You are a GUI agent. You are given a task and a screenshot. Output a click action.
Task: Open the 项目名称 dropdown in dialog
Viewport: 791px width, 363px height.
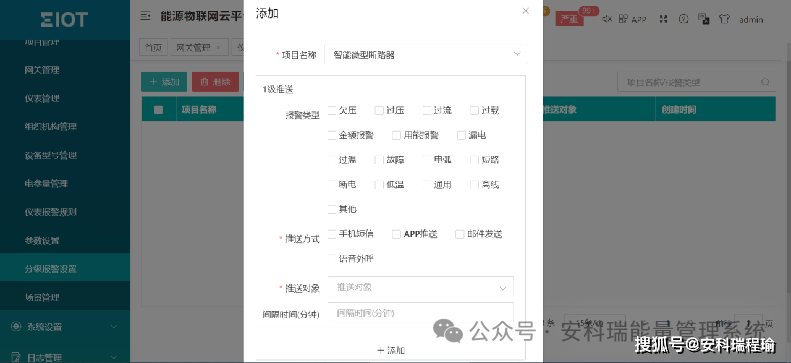[426, 54]
